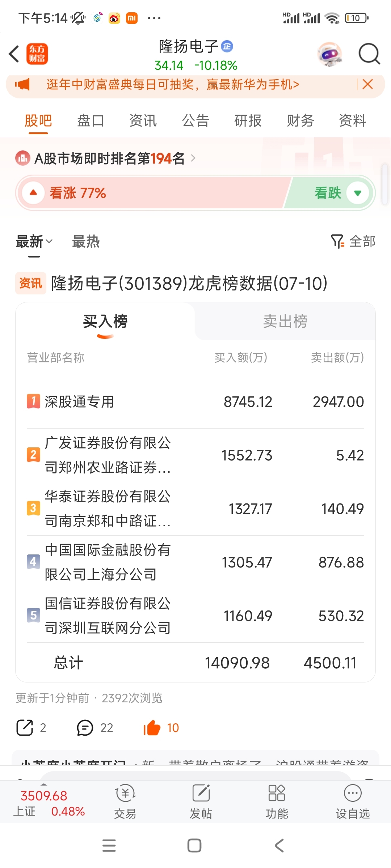This screenshot has height=868, width=391.
Task: Select the 中国国际金融 上海分公司 row
Action: tap(195, 562)
